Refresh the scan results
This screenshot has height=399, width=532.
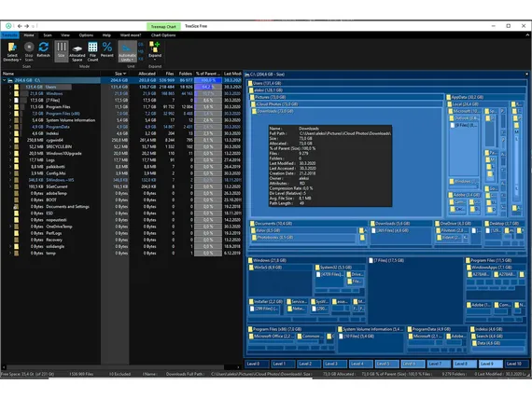[44, 49]
